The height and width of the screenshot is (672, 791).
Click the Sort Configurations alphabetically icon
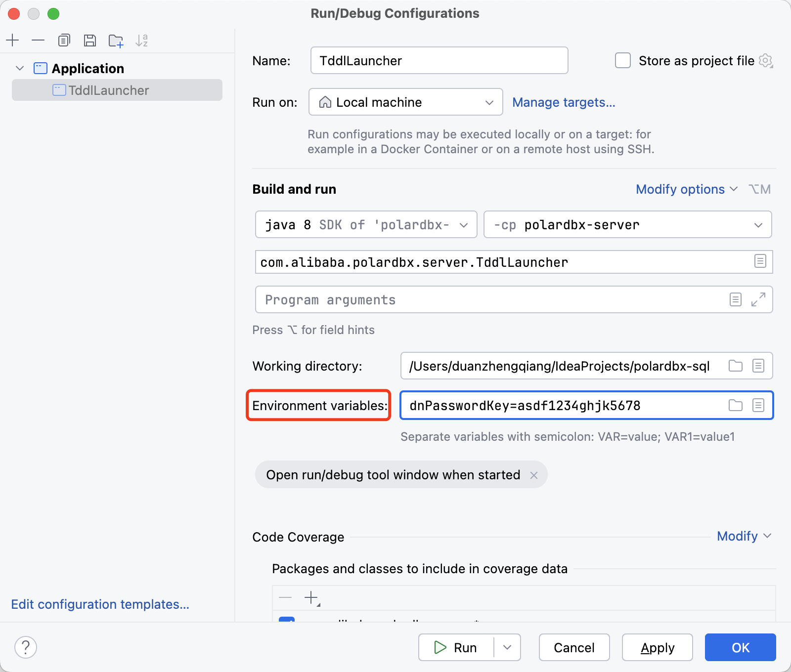pyautogui.click(x=141, y=41)
